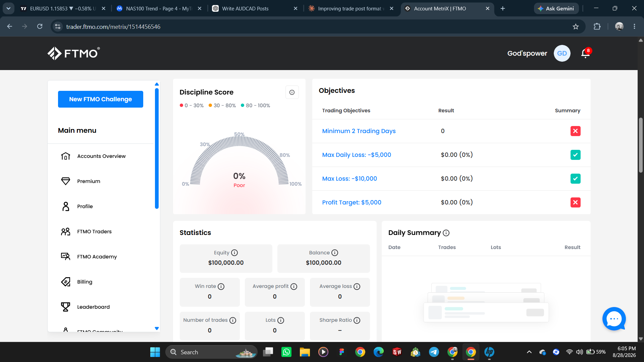Viewport: 644px width, 362px height.
Task: Click the page vertical scrollbar thumb
Action: pos(641,145)
